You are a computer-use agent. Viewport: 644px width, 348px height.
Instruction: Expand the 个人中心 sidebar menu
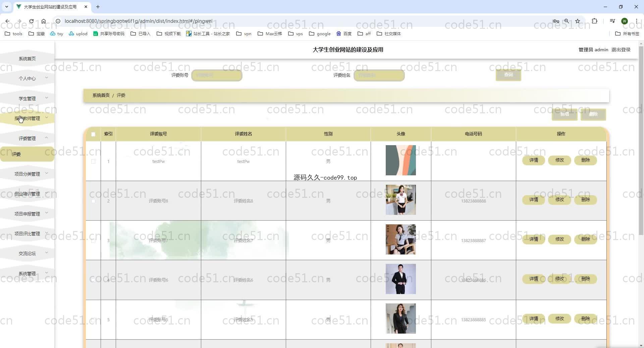[27, 78]
